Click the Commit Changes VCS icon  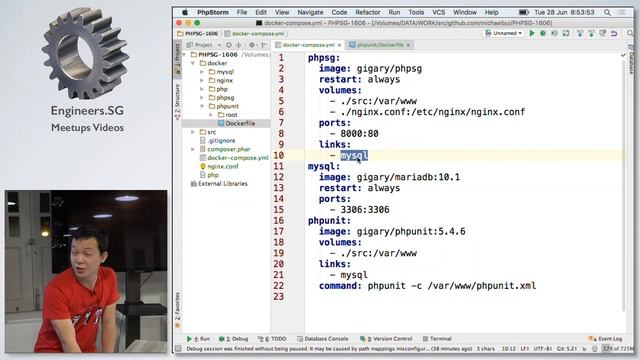pos(591,33)
